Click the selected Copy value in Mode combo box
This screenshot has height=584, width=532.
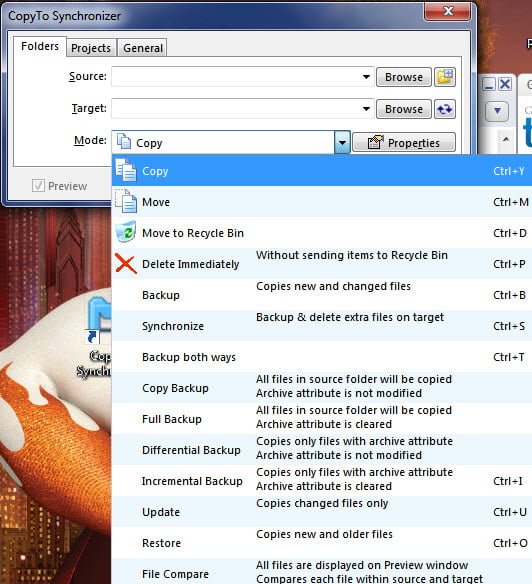[223, 142]
